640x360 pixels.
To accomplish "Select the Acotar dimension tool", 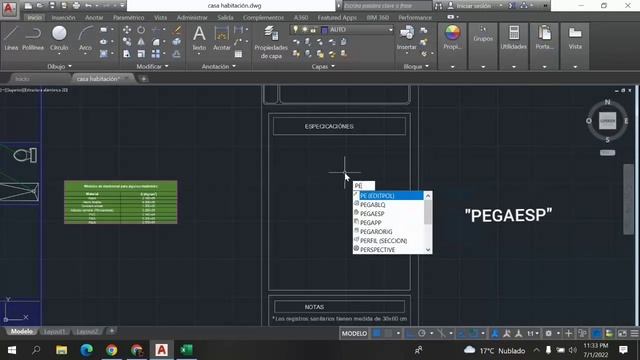I will [222, 38].
